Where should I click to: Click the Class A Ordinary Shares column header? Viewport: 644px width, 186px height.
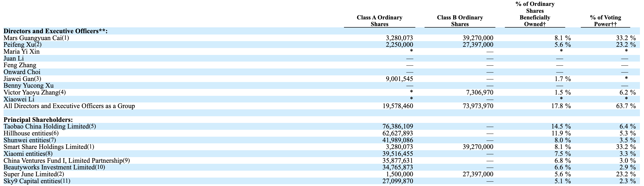380,21
